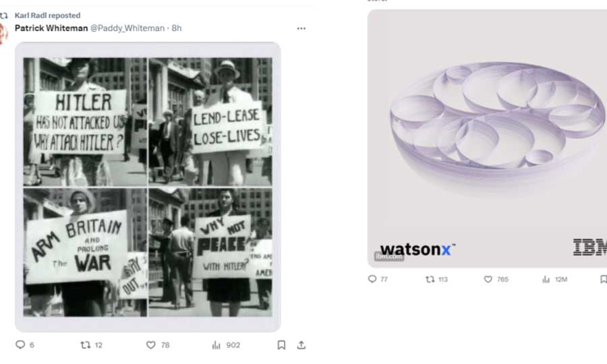Screen dimensions: 607x364
Task: Open the 'Lend-Lease Lose-Lives' photo
Action: click(x=210, y=122)
